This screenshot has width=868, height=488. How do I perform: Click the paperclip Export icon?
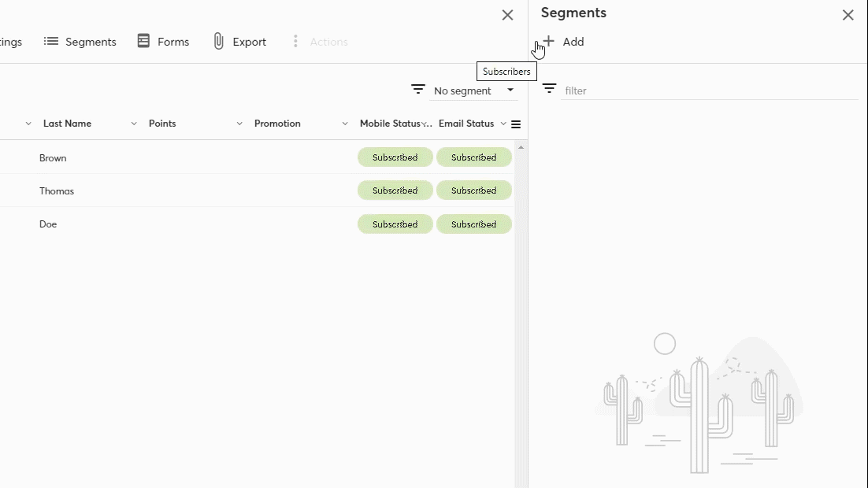pyautogui.click(x=219, y=42)
